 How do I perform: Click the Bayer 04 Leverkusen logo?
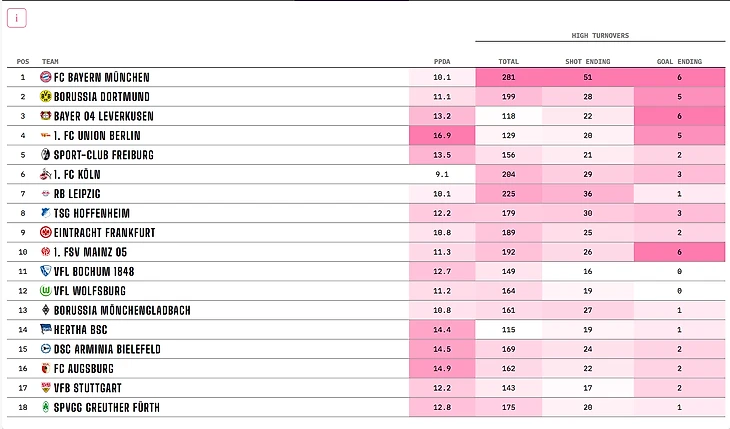(x=45, y=116)
